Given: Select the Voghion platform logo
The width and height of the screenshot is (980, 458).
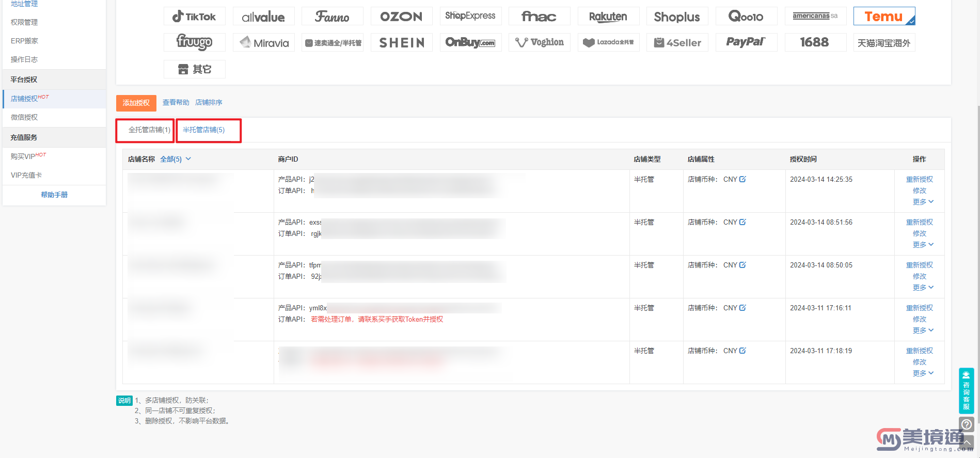Looking at the screenshot, I should coord(539,42).
